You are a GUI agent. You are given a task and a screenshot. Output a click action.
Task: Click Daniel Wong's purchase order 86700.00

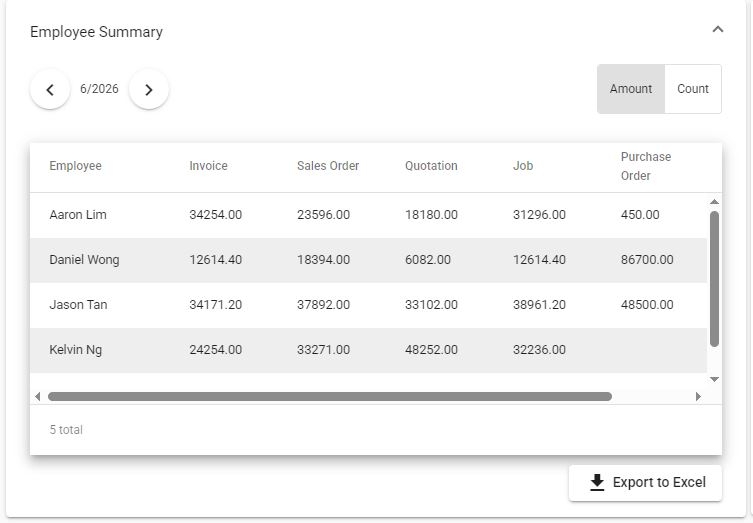(x=647, y=260)
